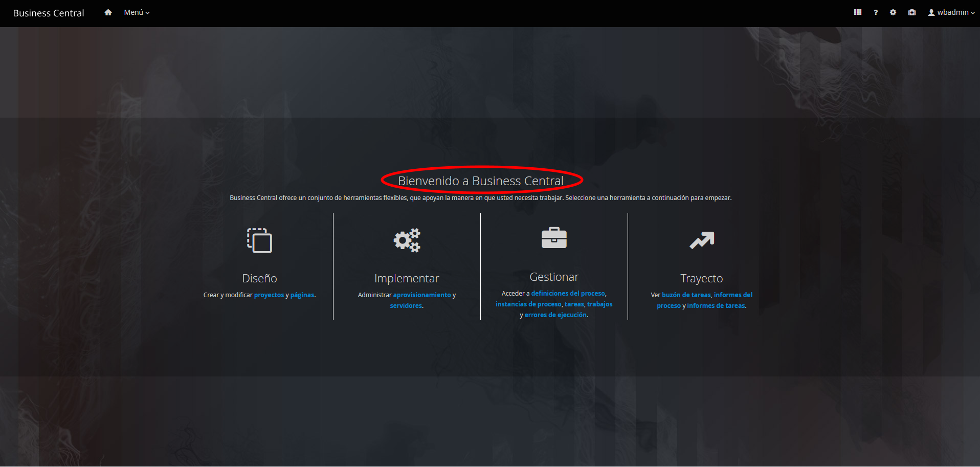This screenshot has width=980, height=467.
Task: Open informes de tareas link
Action: [x=716, y=306]
